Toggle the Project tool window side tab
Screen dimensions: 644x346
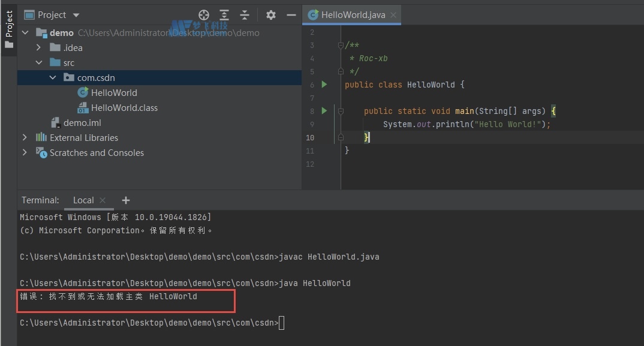tap(9, 30)
